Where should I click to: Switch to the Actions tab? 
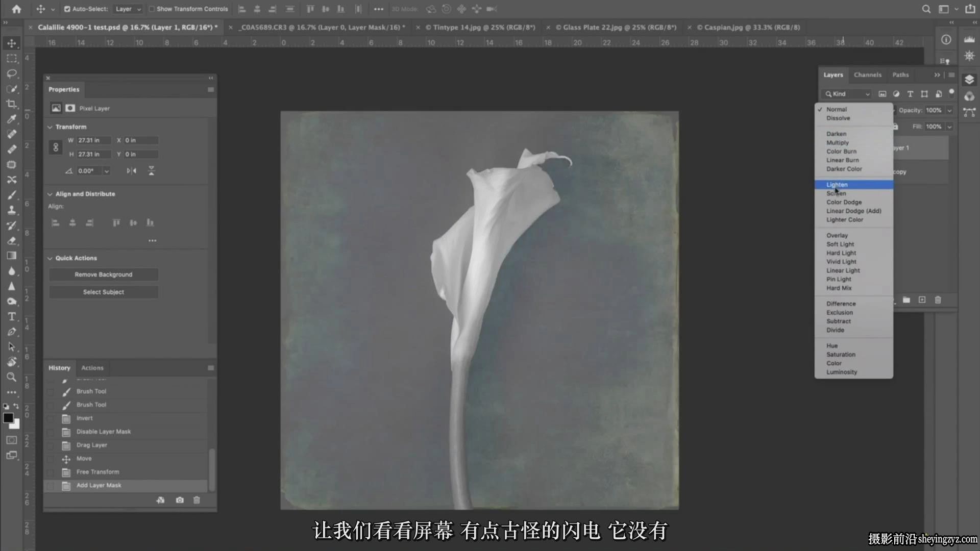[x=92, y=368]
